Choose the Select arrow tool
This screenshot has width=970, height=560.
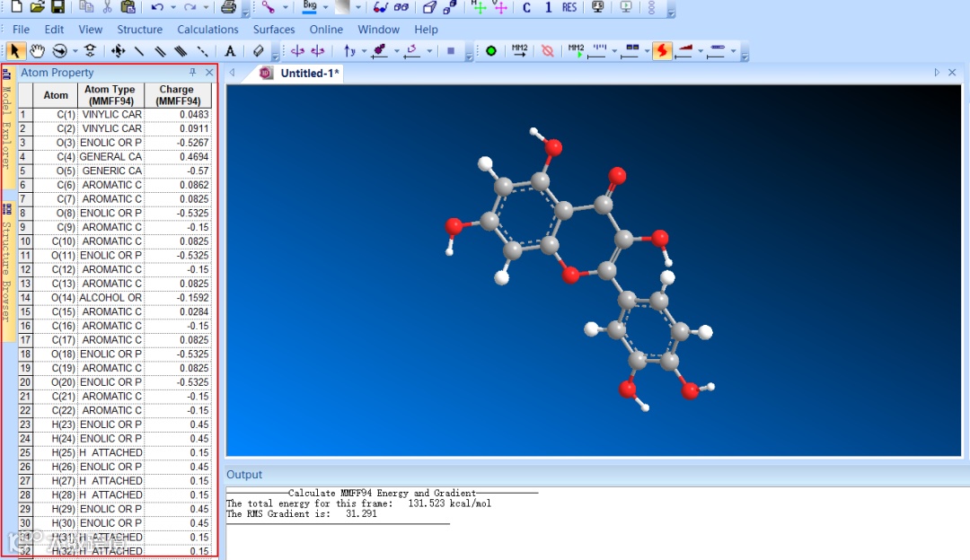15,50
